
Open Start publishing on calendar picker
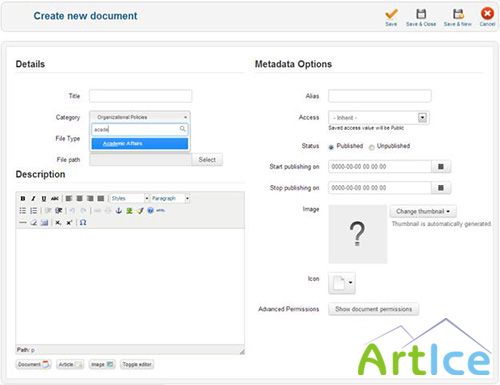coord(441,166)
